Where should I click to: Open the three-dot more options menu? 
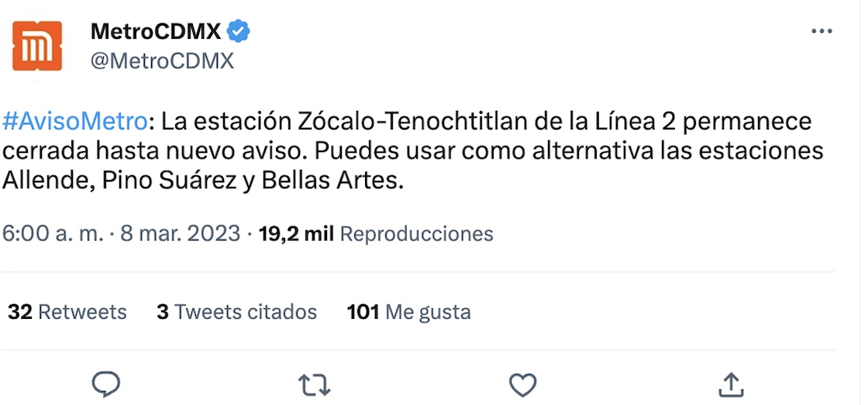click(821, 31)
